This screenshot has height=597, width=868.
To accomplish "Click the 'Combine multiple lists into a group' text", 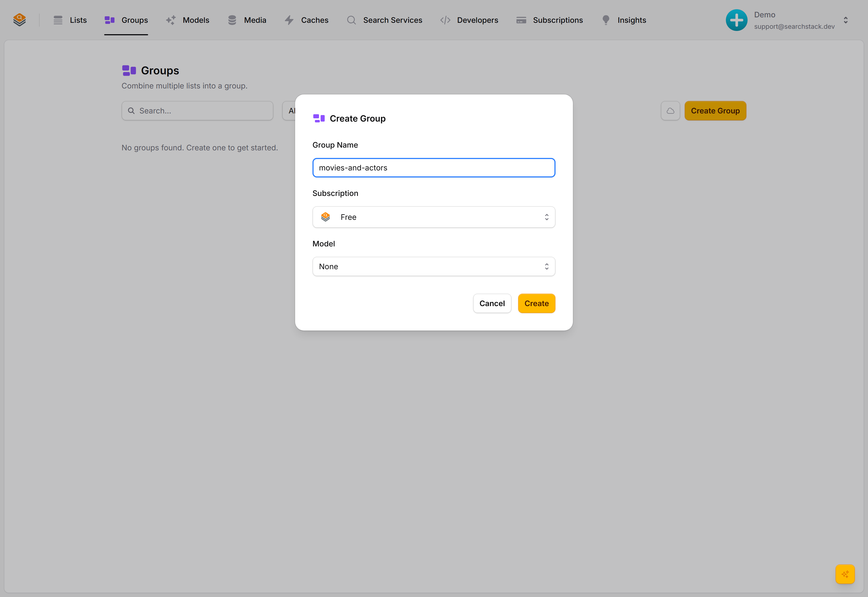I will pyautogui.click(x=184, y=86).
